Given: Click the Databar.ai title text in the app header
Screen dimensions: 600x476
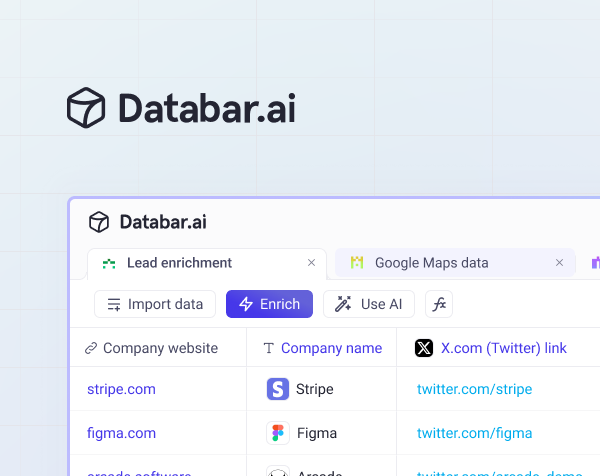Looking at the screenshot, I should tap(163, 222).
